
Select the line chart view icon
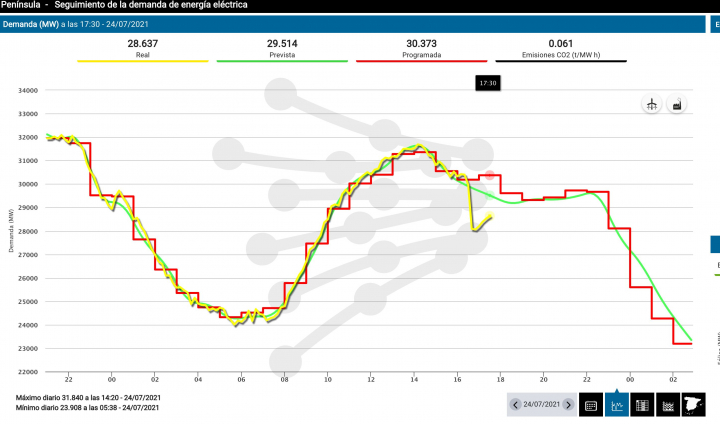coord(617,405)
